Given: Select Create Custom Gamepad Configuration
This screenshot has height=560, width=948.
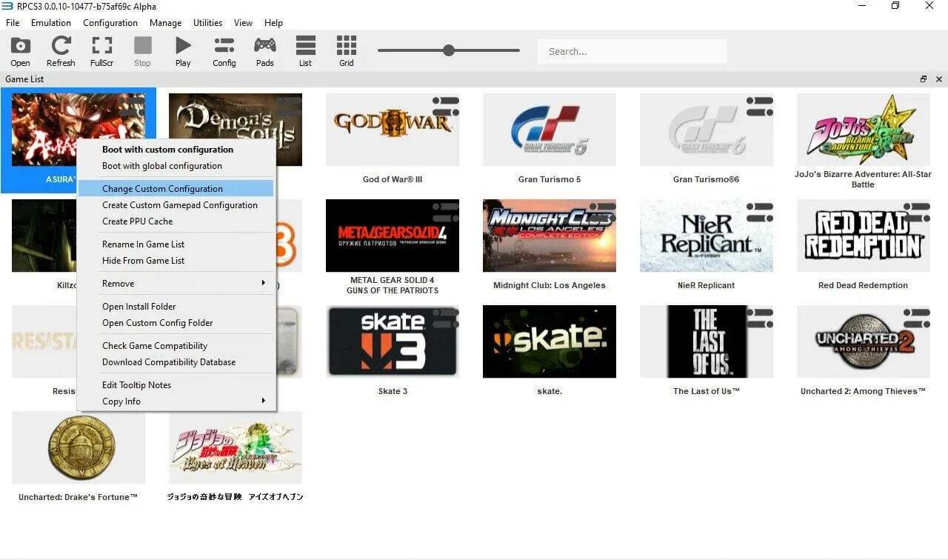Looking at the screenshot, I should tap(176, 205).
